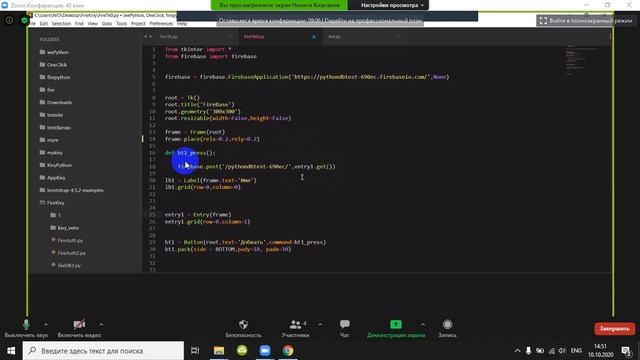
Task: Show hidden tray icons chevron
Action: [x=517, y=351]
